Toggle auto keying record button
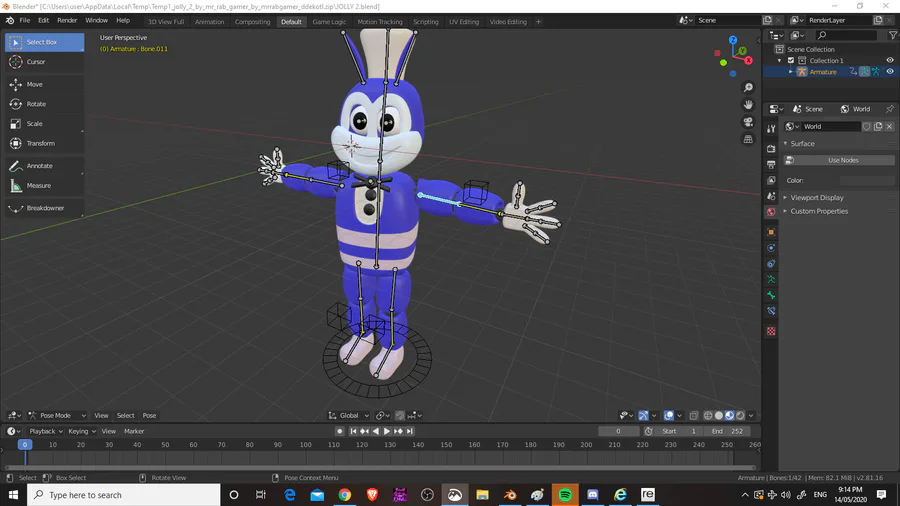 (339, 431)
